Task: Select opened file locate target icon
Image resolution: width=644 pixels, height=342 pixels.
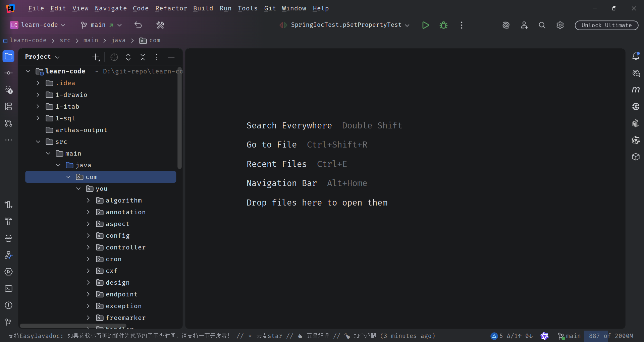Action: 114,57
